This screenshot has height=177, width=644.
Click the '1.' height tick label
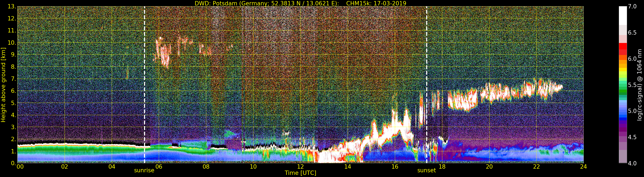(13, 151)
